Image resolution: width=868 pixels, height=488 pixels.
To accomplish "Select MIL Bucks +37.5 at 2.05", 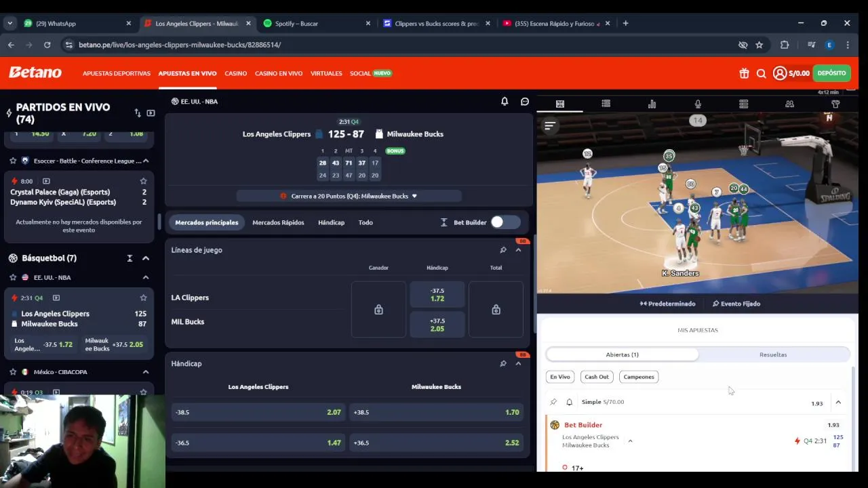I will click(437, 325).
